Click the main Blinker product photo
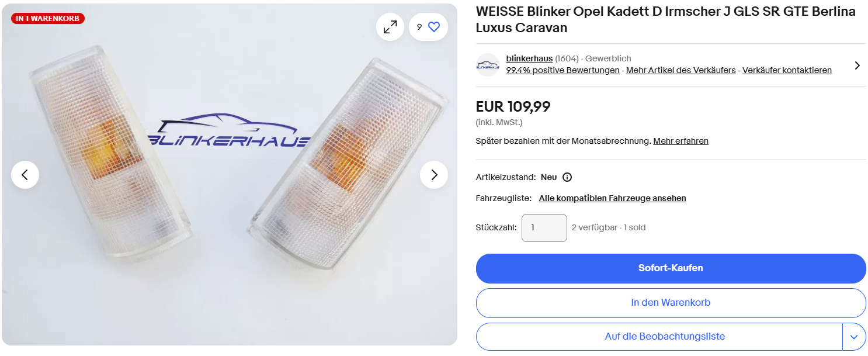868x356 pixels. (230, 174)
